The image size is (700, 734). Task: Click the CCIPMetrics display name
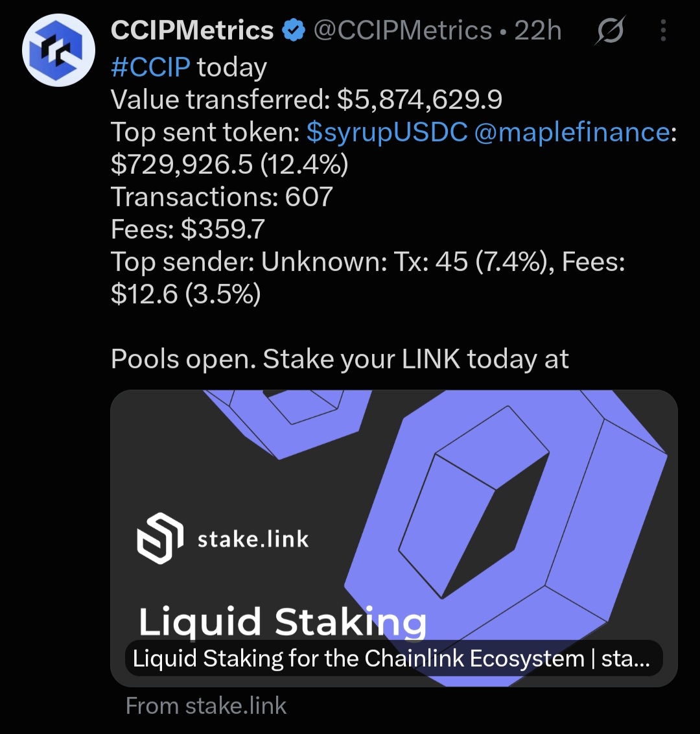192,30
